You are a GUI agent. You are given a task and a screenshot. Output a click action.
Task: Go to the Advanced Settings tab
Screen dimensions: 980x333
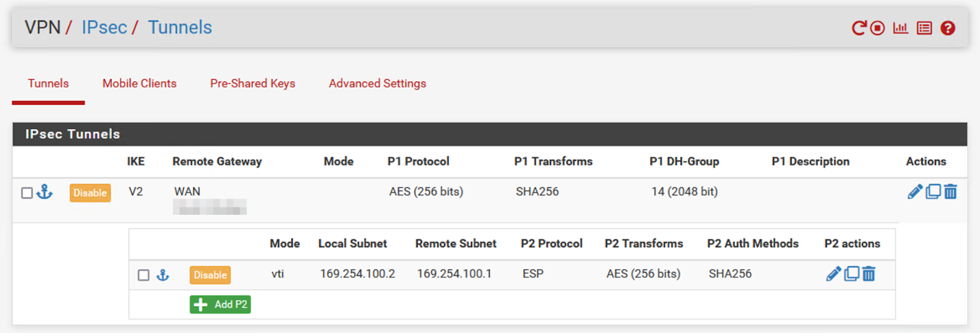click(377, 83)
